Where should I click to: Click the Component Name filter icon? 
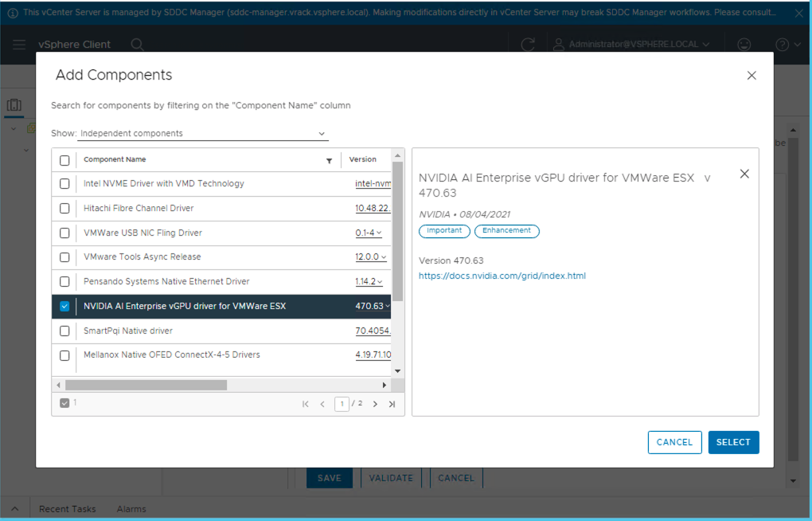329,161
